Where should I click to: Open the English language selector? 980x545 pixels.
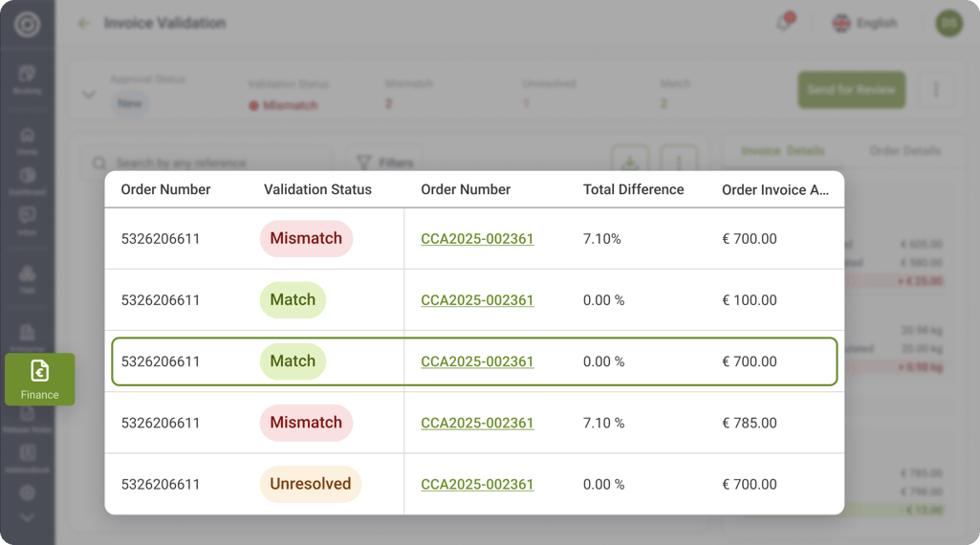coord(865,23)
